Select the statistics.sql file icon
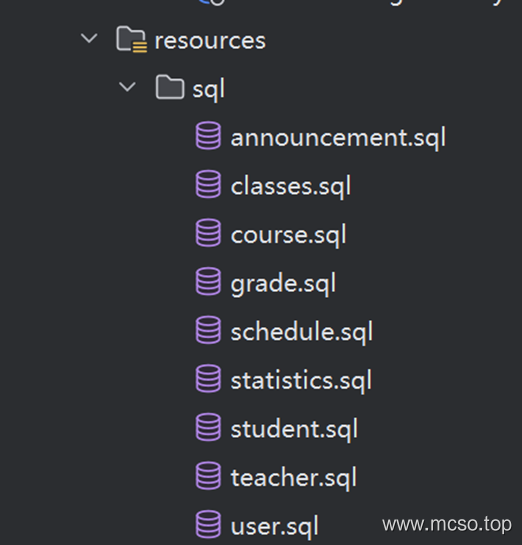The width and height of the screenshot is (522, 545). [x=208, y=379]
